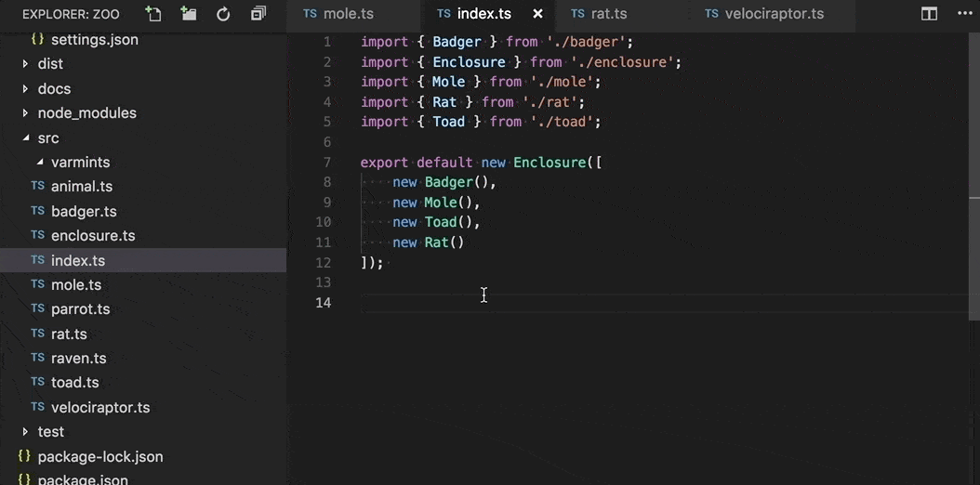Collapse the varmints subfolder
The image size is (980, 485).
40,163
